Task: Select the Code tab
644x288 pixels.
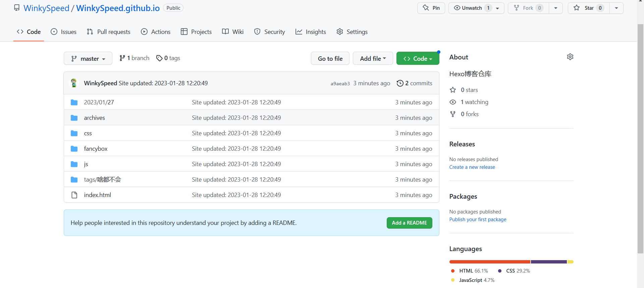Action: (x=29, y=32)
